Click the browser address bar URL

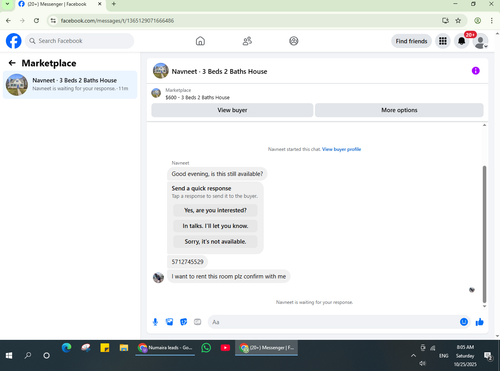pyautogui.click(x=117, y=21)
